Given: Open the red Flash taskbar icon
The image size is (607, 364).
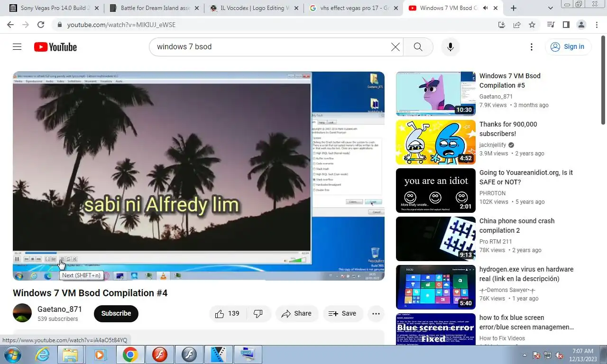Looking at the screenshot, I should pyautogui.click(x=160, y=355).
